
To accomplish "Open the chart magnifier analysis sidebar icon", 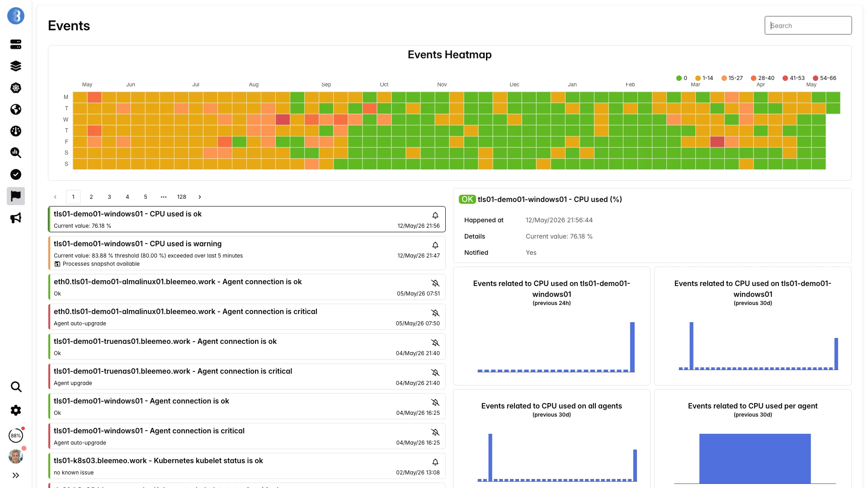I will [16, 153].
